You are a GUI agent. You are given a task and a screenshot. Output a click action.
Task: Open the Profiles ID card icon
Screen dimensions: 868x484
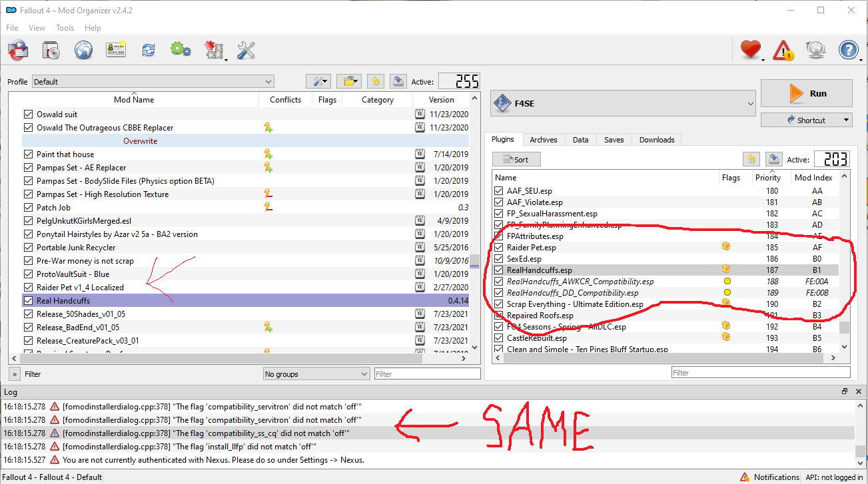click(116, 50)
